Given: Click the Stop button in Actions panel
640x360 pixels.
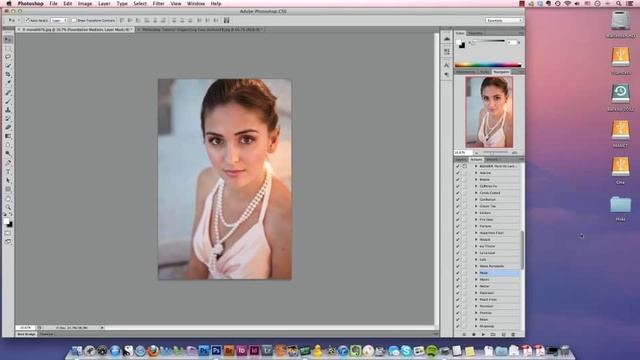Looking at the screenshot, I should click(x=464, y=334).
